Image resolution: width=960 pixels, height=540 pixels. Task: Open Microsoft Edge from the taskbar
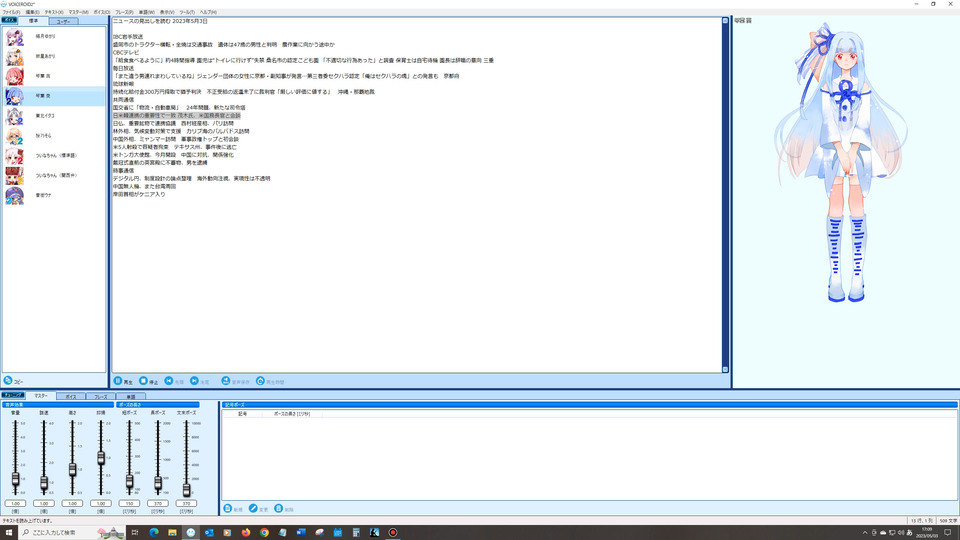pos(154,533)
